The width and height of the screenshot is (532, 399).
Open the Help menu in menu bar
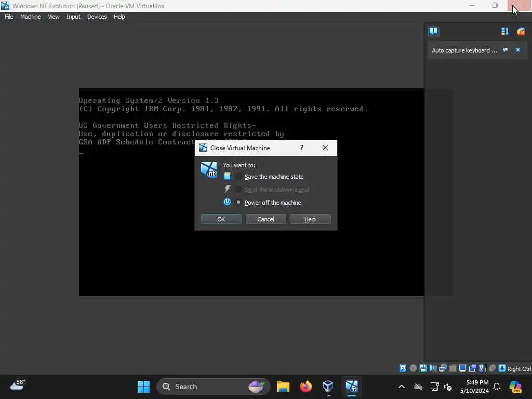coord(119,17)
